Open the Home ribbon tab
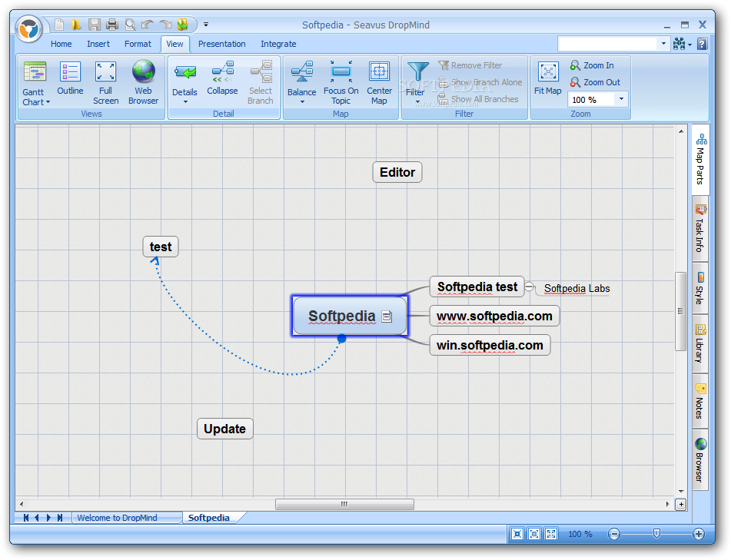Screen dimensions: 731x560 pyautogui.click(x=61, y=44)
